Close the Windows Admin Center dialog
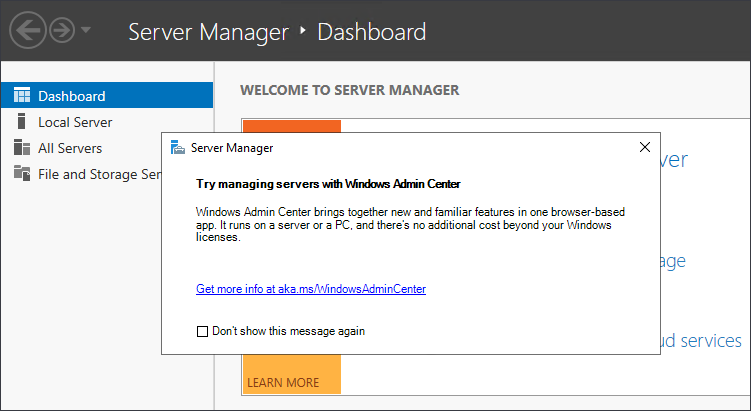The height and width of the screenshot is (411, 751). (x=645, y=147)
